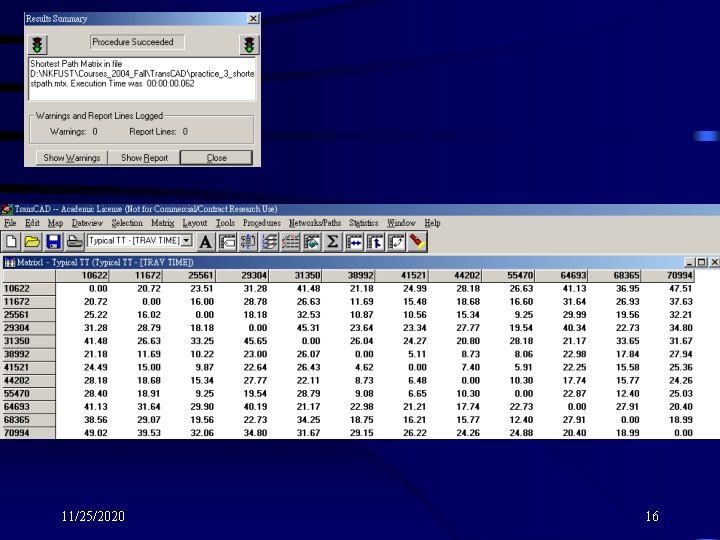Close Results Summary with title bar X
Viewport: 720px width, 540px height.
click(253, 18)
